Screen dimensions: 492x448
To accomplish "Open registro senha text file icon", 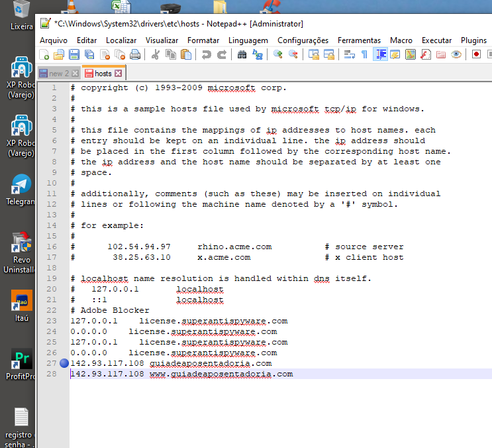I will point(21,427).
